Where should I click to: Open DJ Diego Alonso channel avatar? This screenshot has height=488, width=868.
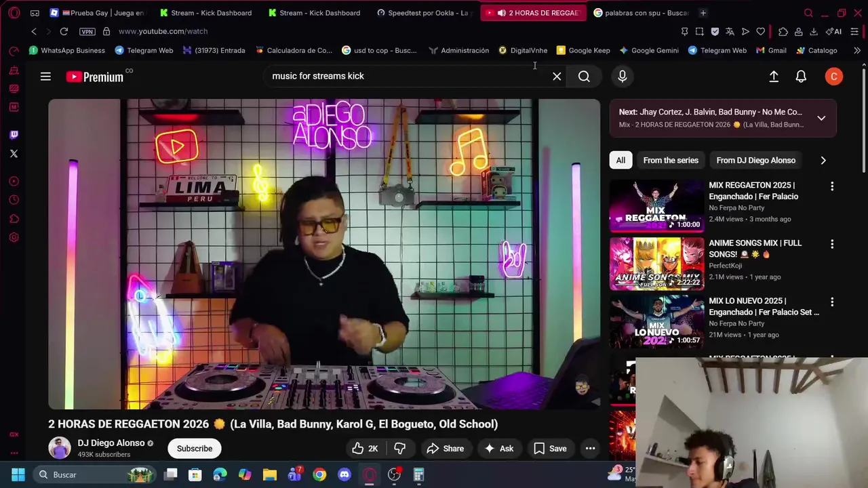tap(60, 448)
